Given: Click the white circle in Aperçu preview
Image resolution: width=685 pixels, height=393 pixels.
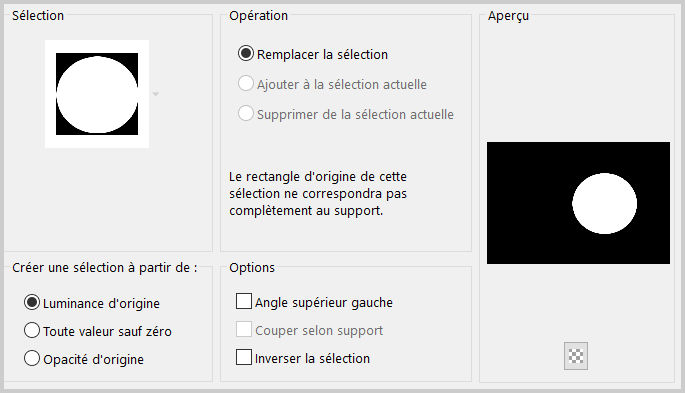Looking at the screenshot, I should [605, 203].
